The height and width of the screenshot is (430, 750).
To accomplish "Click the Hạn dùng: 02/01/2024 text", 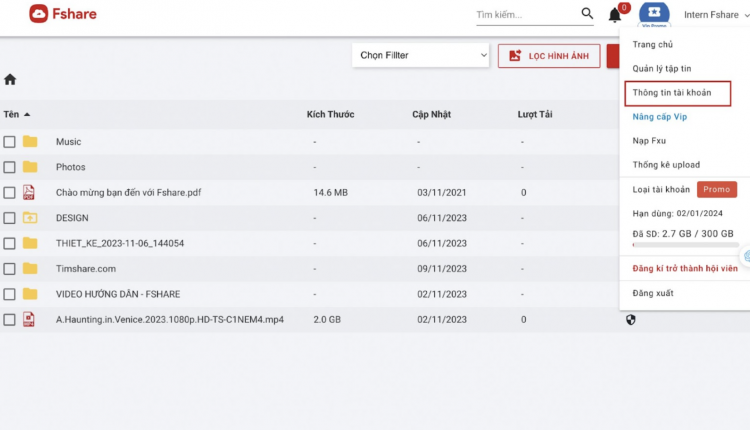I will point(677,213).
